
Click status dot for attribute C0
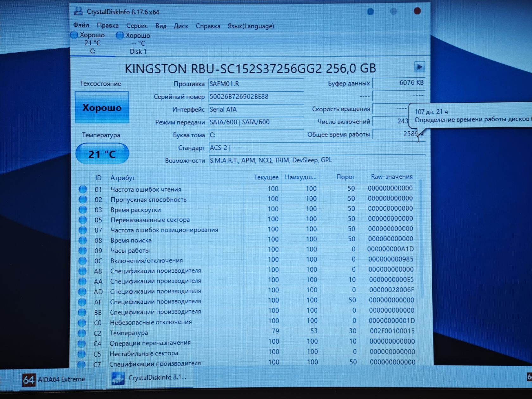click(82, 323)
